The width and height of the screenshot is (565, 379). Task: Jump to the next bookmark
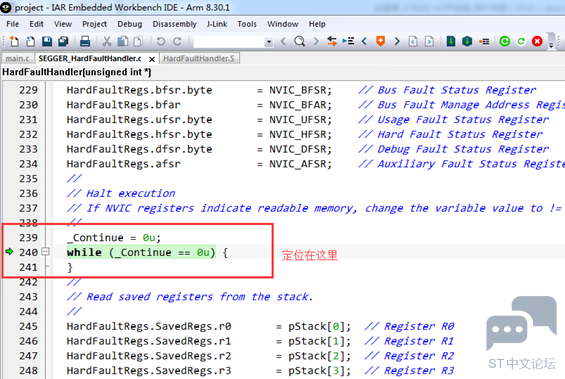(397, 41)
